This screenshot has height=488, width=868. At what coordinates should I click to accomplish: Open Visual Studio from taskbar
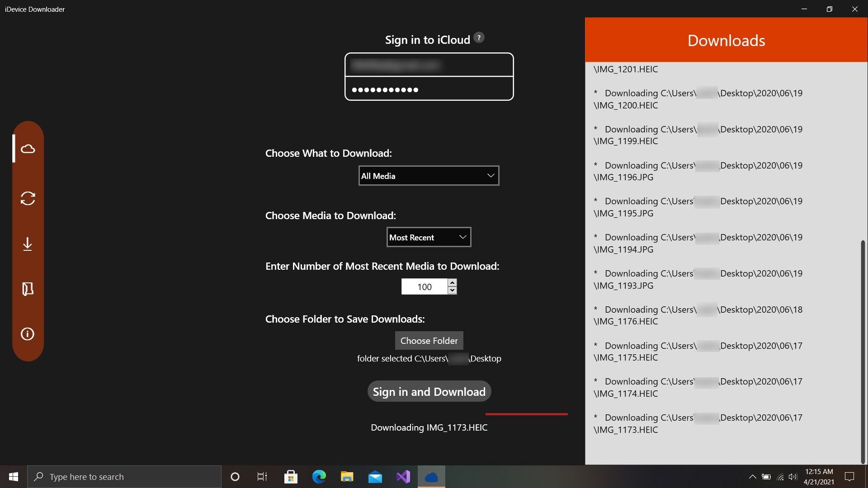click(x=403, y=477)
